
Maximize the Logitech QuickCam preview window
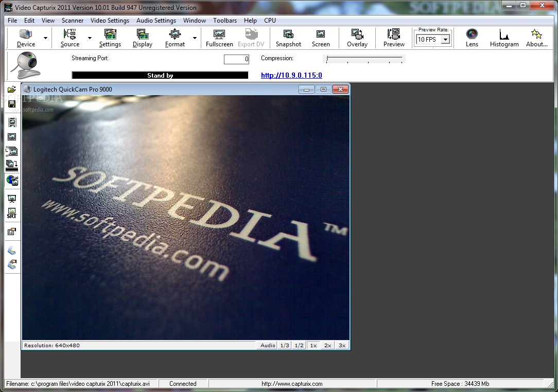323,90
